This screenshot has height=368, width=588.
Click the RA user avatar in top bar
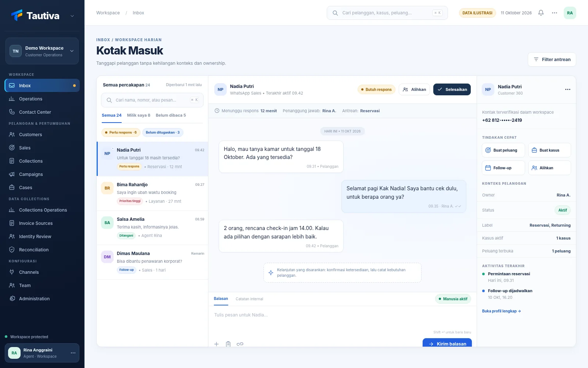click(x=570, y=13)
